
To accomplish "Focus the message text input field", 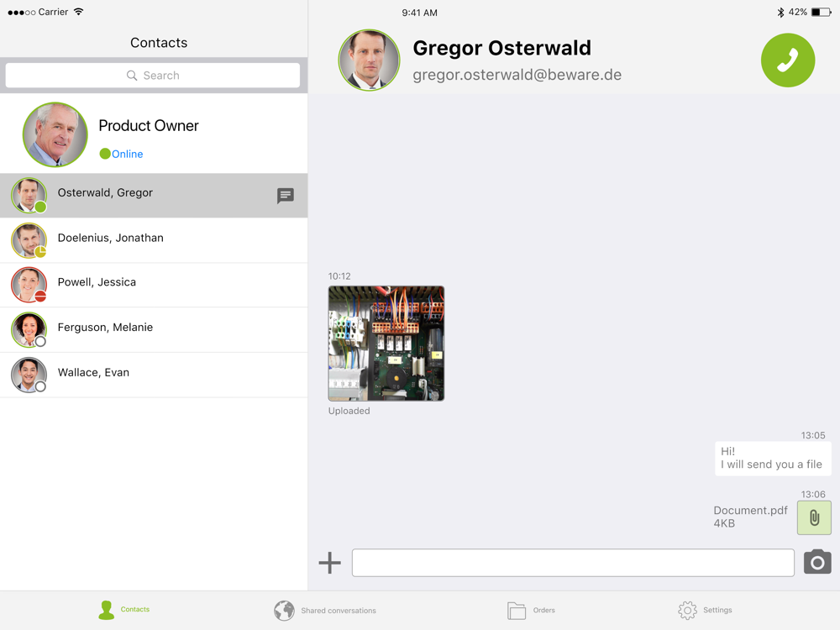I will tap(573, 563).
